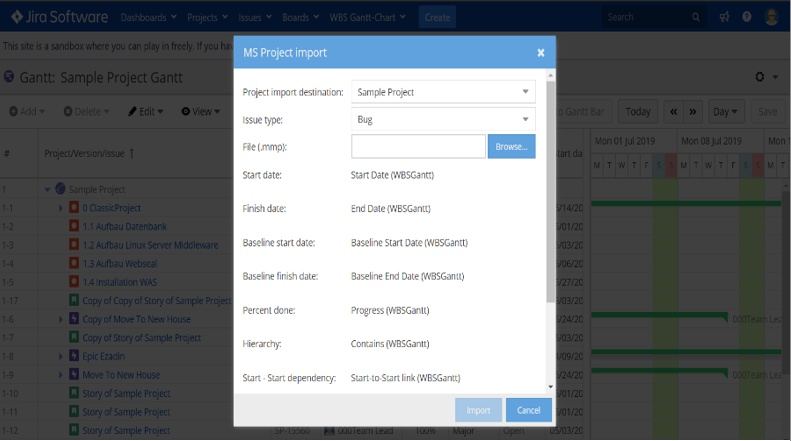Image resolution: width=791 pixels, height=441 pixels.
Task: Open the help question mark icon
Action: point(747,17)
